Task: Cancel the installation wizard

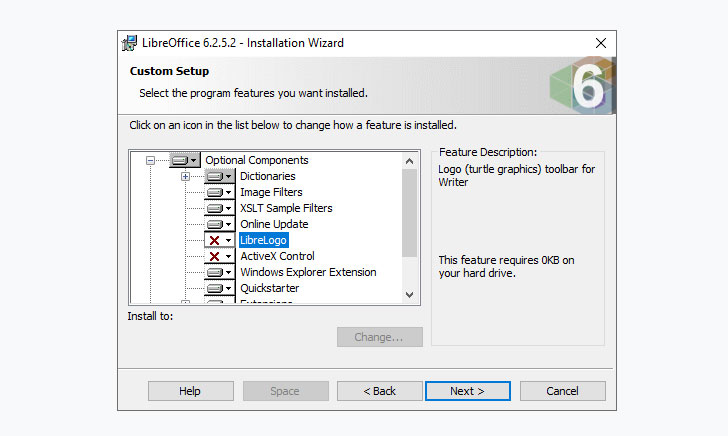Action: tap(563, 391)
